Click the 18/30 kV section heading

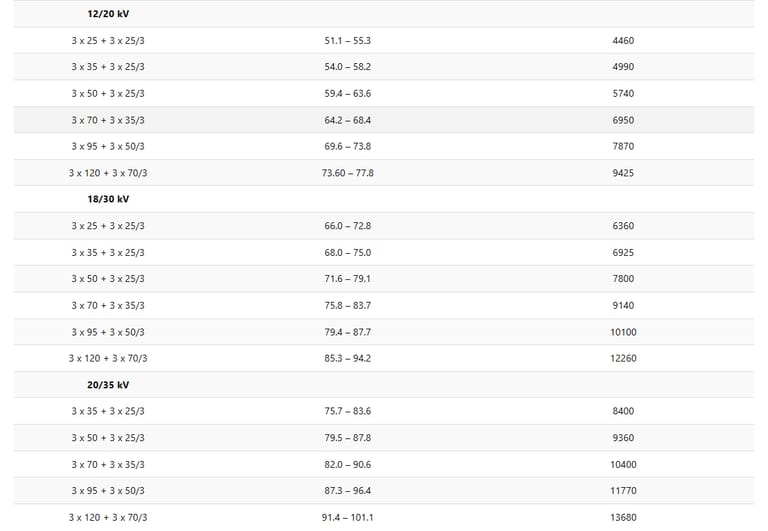click(x=108, y=199)
